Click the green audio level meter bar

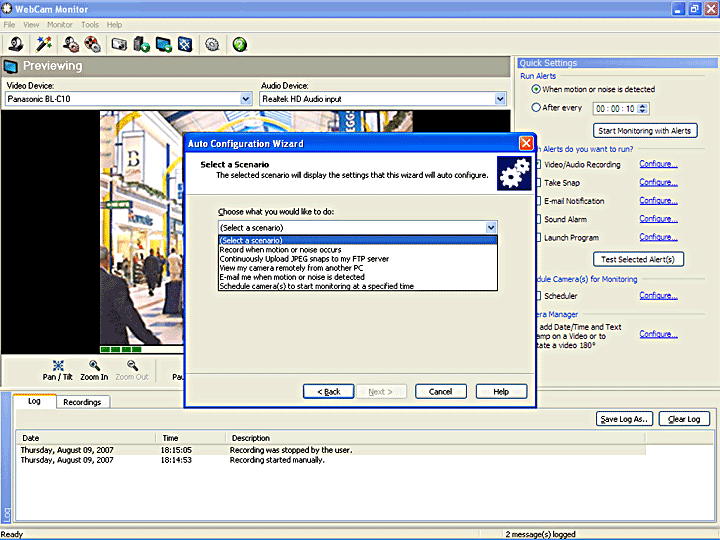121,350
